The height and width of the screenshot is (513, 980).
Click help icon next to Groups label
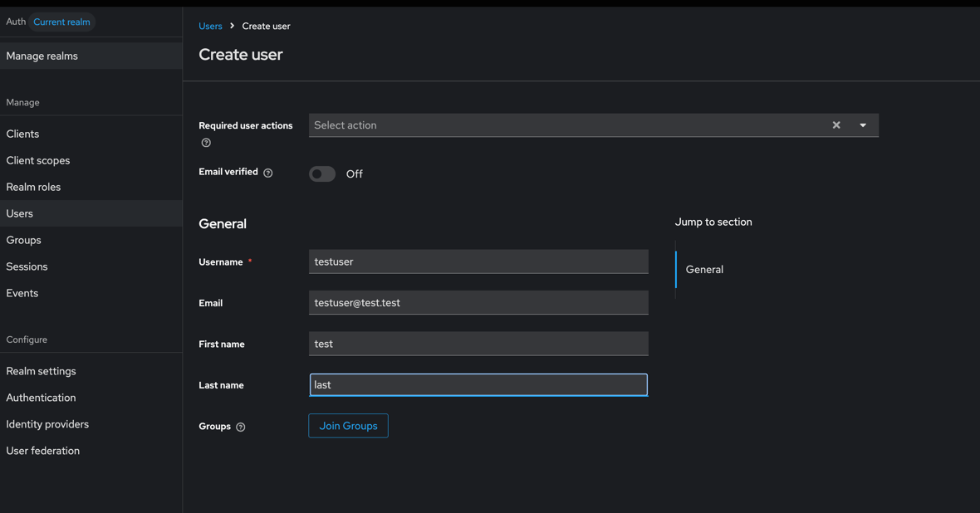(x=241, y=427)
